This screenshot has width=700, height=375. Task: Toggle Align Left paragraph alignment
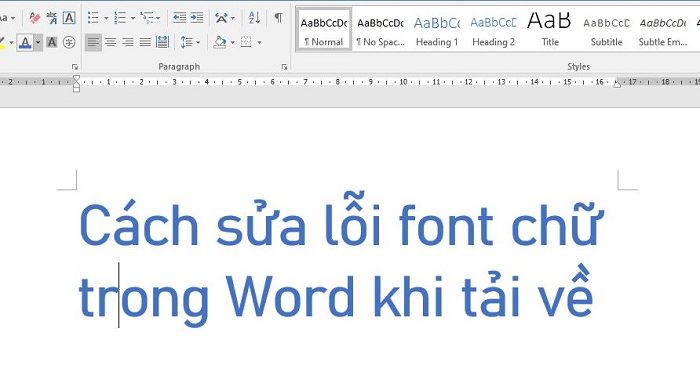[x=93, y=42]
